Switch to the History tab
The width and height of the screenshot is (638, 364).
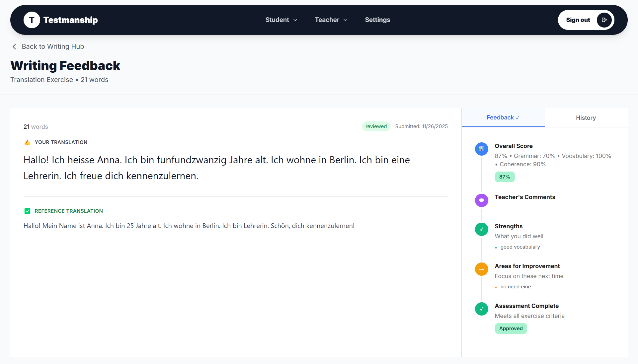pos(586,118)
